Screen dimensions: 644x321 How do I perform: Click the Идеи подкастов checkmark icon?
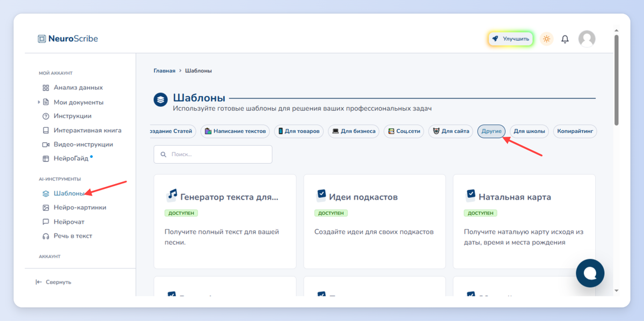pos(321,194)
